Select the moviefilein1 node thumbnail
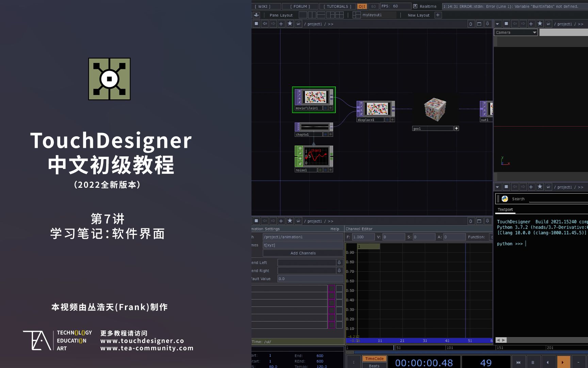The height and width of the screenshot is (368, 588). 315,97
